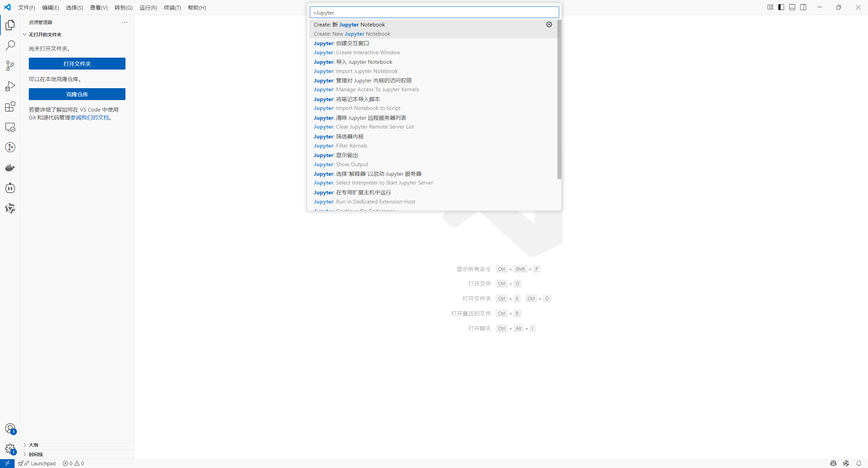Click the Copilot status icon in status bar
The image size is (868, 468).
[833, 463]
